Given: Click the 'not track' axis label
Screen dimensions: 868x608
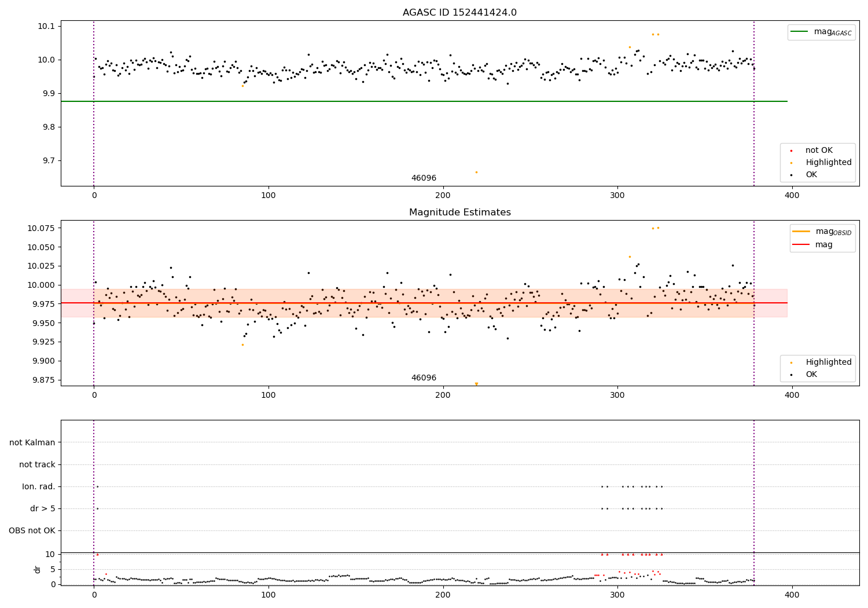Looking at the screenshot, I should (x=37, y=465).
